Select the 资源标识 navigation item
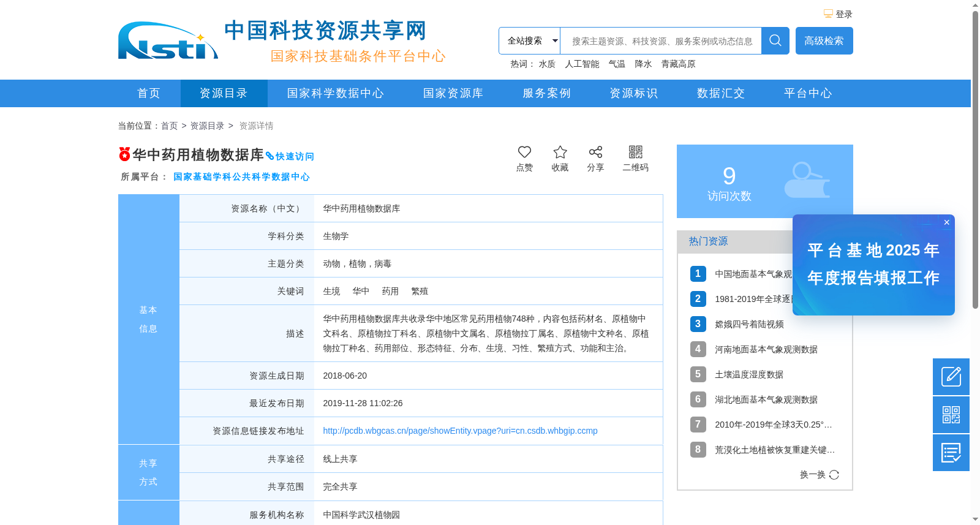The height and width of the screenshot is (525, 980). tap(633, 93)
